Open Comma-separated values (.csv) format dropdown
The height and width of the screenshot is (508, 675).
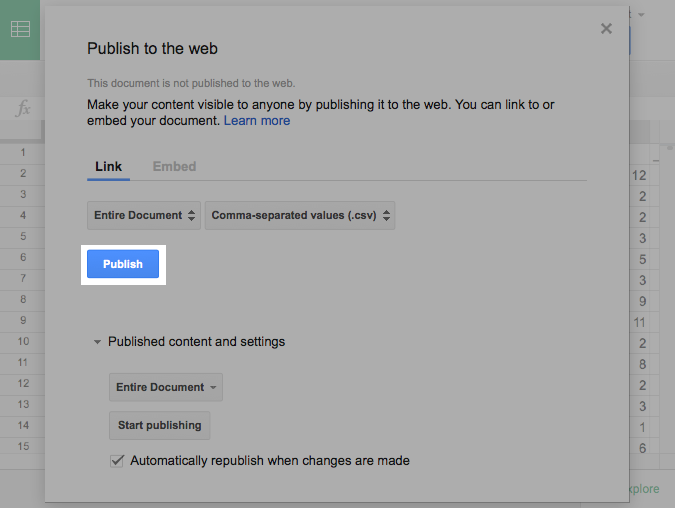300,215
